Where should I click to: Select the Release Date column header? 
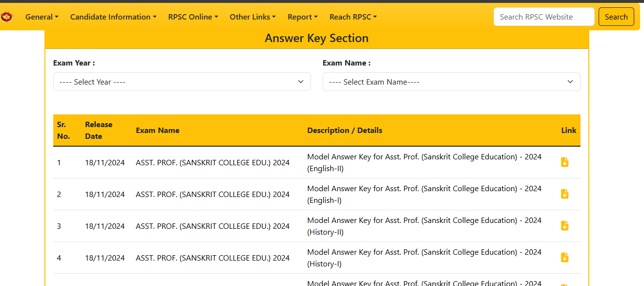pyautogui.click(x=99, y=130)
